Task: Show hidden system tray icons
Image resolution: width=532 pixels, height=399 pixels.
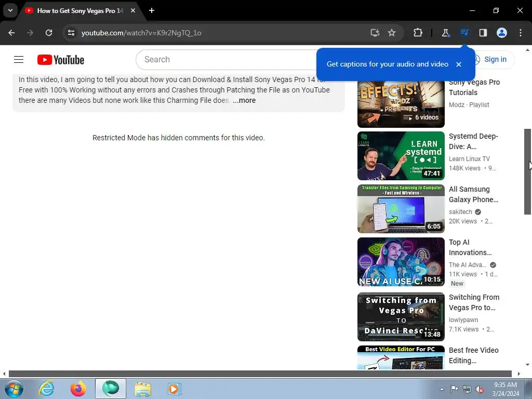Action: coord(442,389)
